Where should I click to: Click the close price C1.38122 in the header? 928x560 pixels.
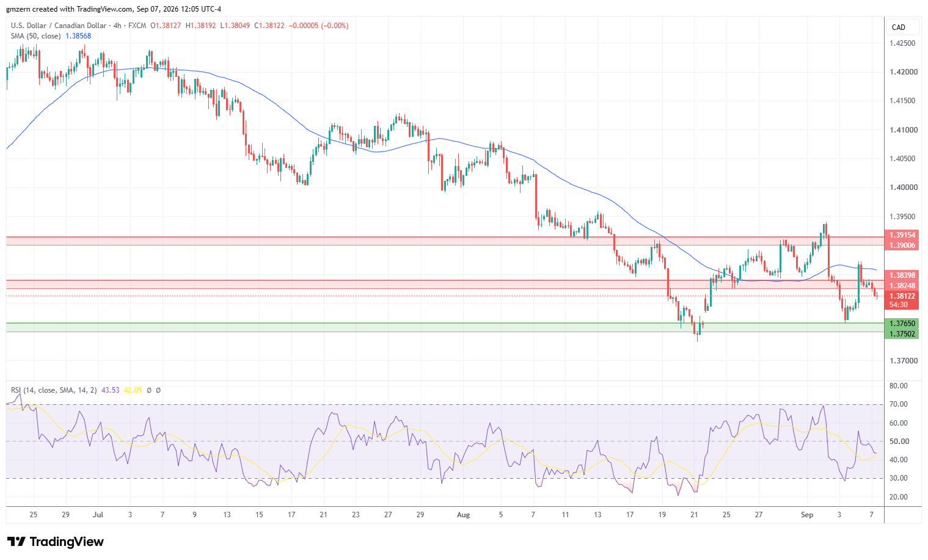(269, 26)
